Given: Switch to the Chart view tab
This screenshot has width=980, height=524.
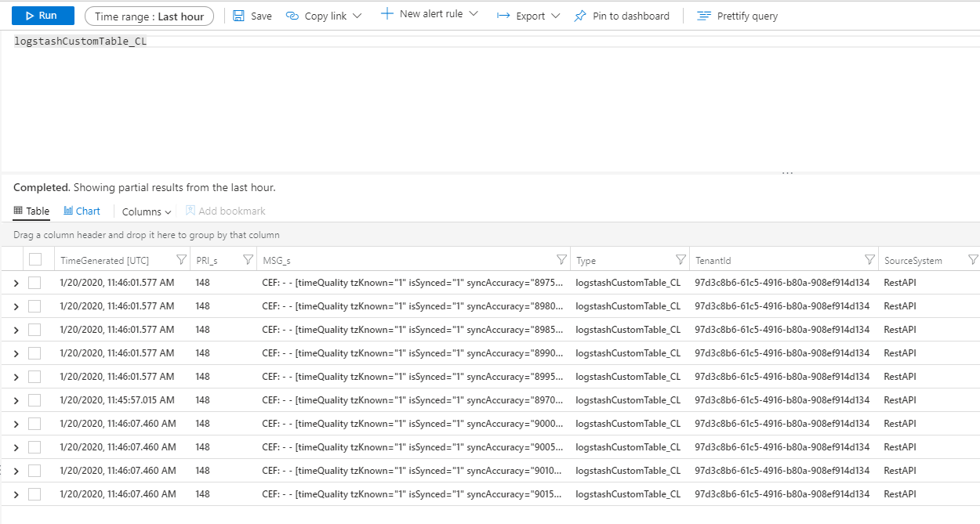Looking at the screenshot, I should tap(82, 211).
